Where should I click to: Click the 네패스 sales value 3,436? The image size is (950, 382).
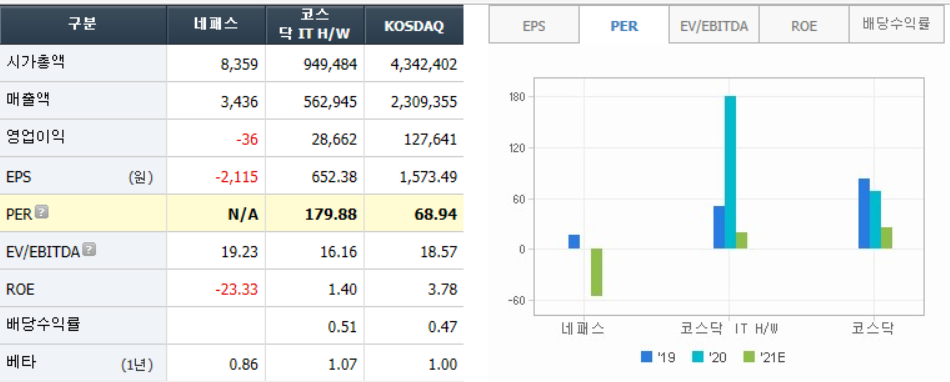tap(239, 102)
